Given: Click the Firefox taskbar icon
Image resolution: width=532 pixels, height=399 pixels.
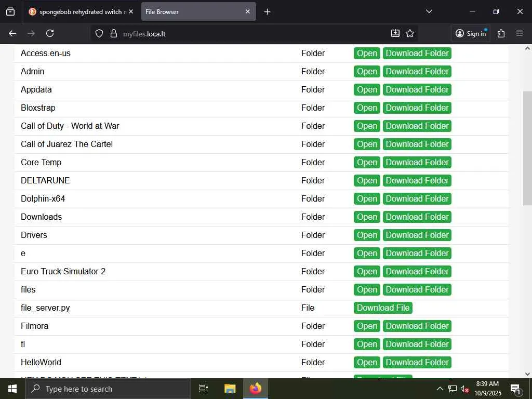Looking at the screenshot, I should point(256,389).
